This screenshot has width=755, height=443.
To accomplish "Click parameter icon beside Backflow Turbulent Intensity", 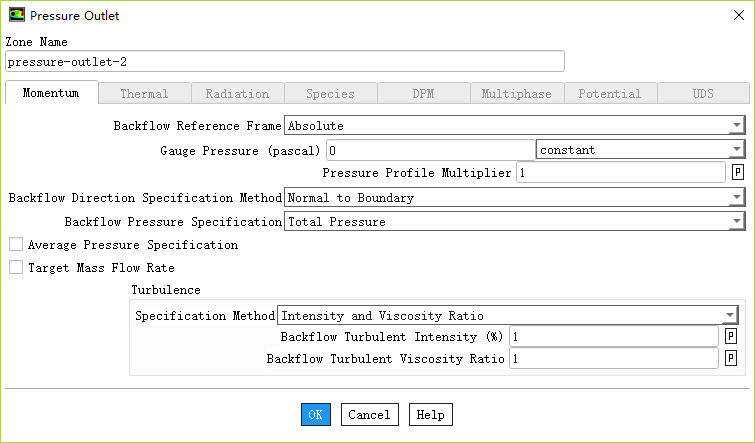I will (x=731, y=338).
